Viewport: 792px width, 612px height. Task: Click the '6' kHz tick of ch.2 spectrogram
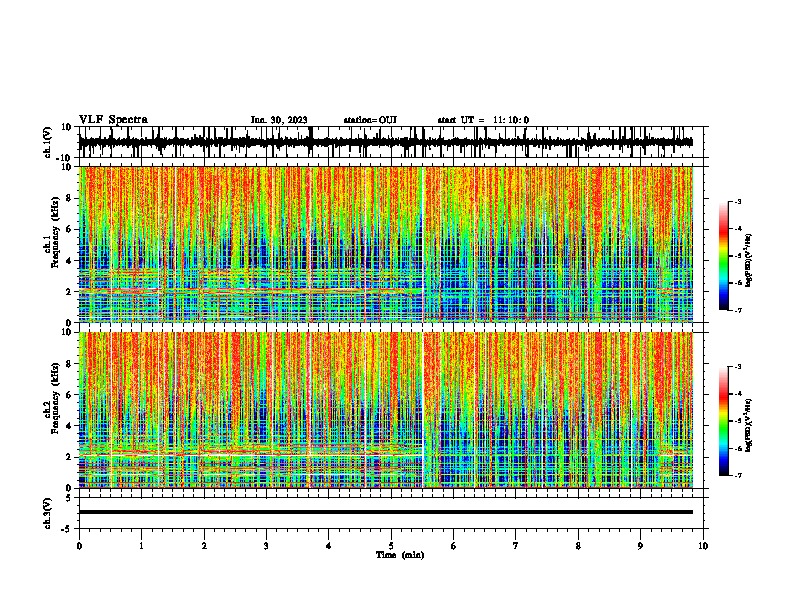(x=69, y=394)
